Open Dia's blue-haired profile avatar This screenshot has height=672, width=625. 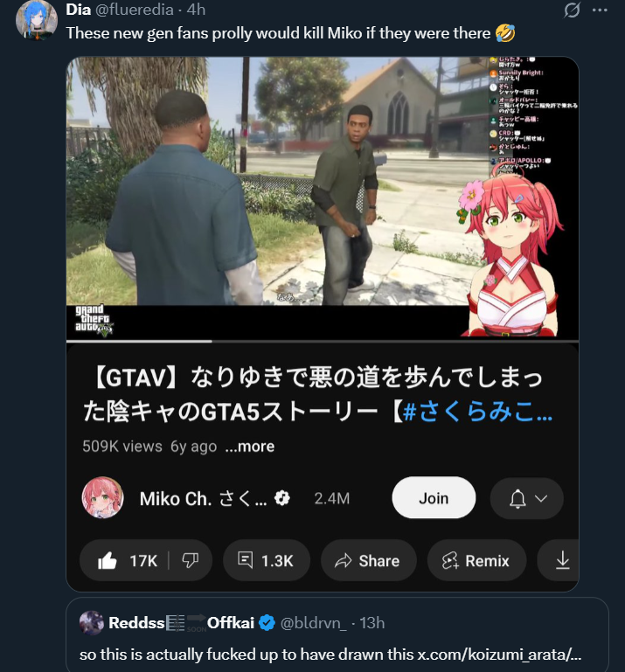[x=37, y=20]
